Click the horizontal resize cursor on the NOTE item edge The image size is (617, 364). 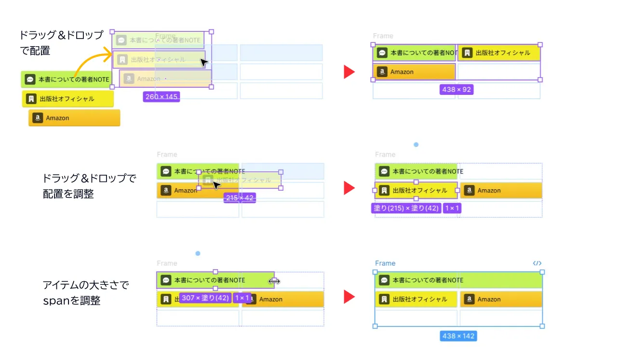click(275, 281)
